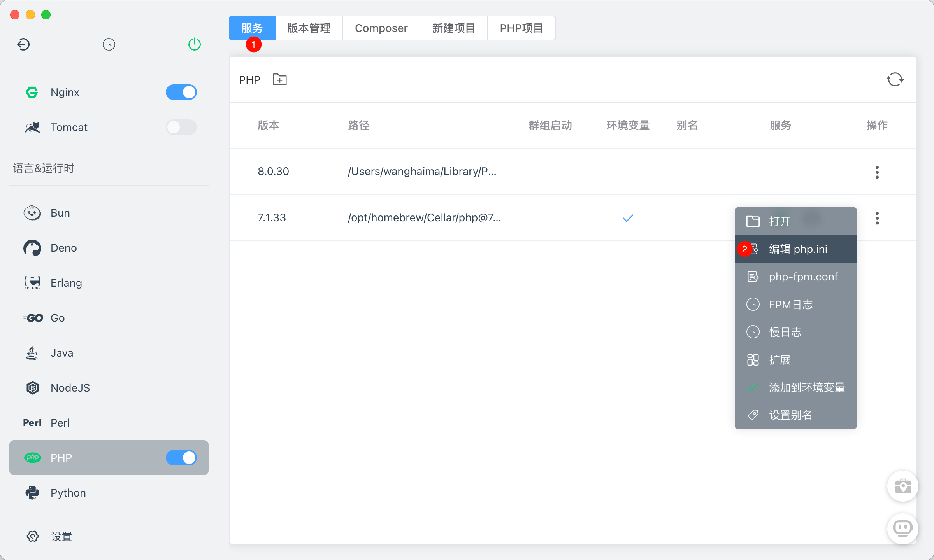
Task: Toggle the Nginx service switch
Action: (181, 93)
